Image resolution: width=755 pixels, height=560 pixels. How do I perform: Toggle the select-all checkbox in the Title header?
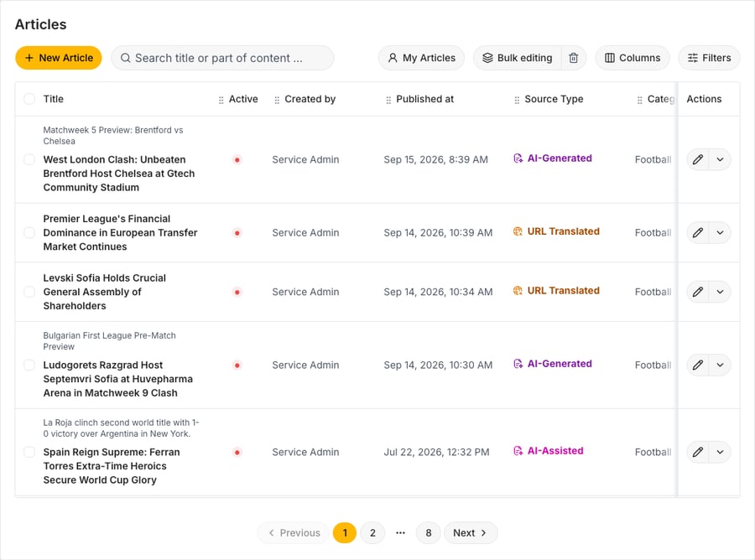[x=29, y=99]
